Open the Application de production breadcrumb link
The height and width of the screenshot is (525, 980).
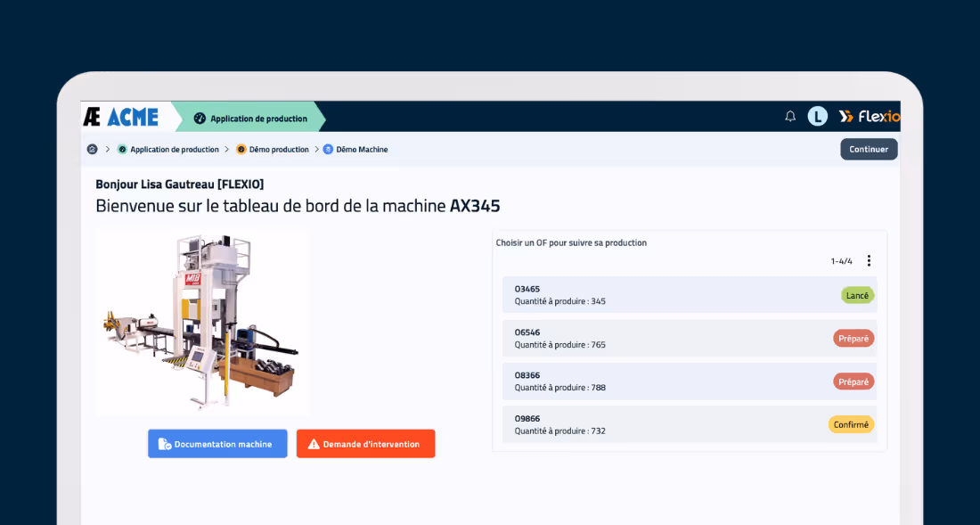[x=175, y=150]
